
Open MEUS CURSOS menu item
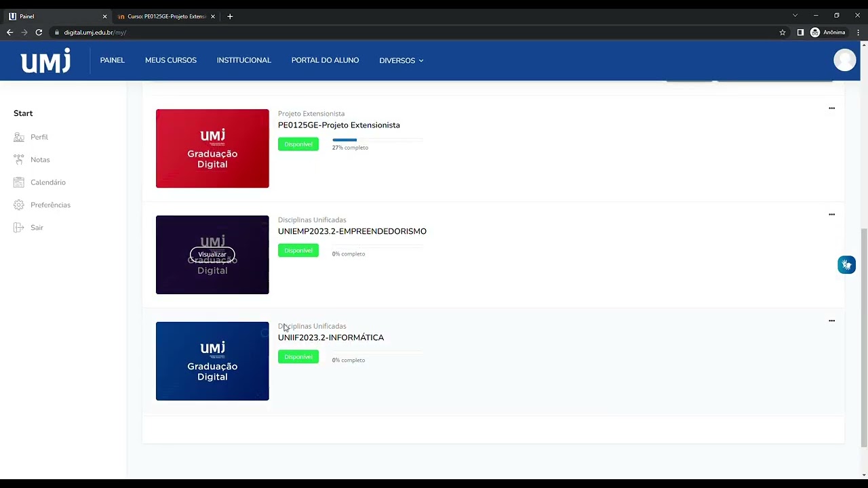pyautogui.click(x=171, y=60)
